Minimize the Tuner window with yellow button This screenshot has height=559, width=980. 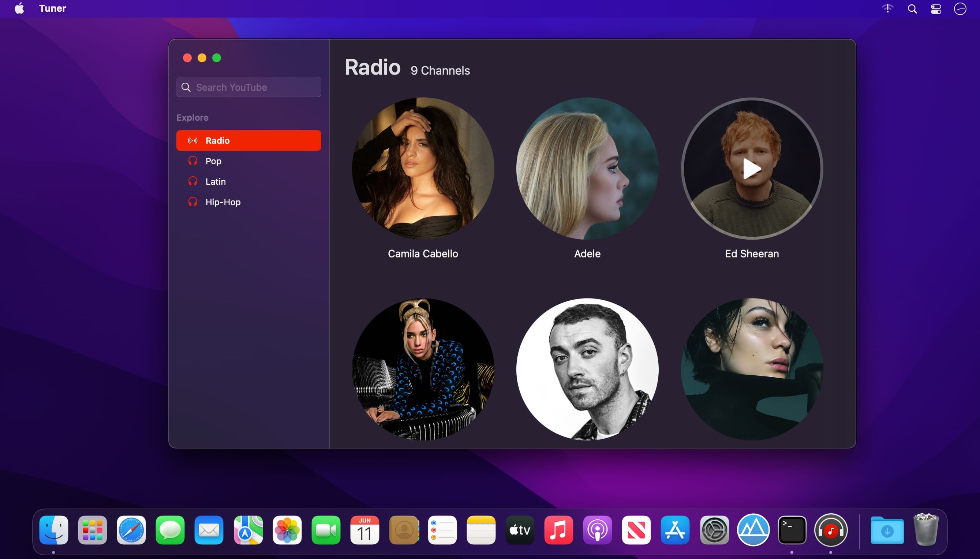pyautogui.click(x=202, y=58)
